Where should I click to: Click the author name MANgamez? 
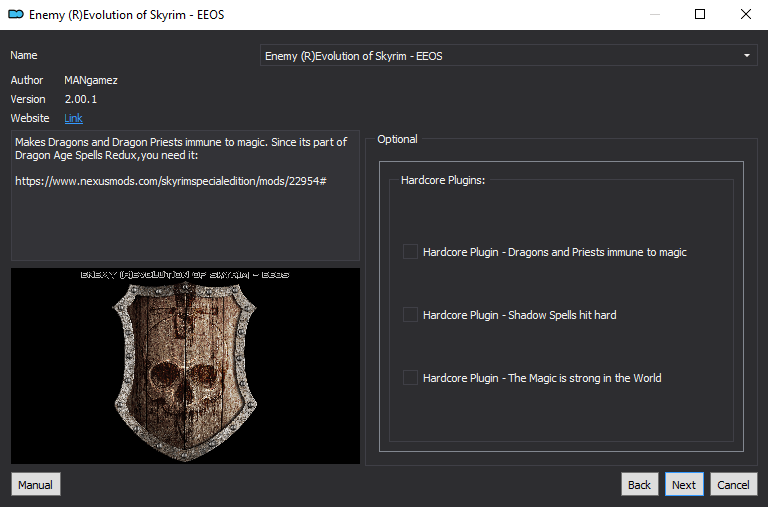[91, 80]
